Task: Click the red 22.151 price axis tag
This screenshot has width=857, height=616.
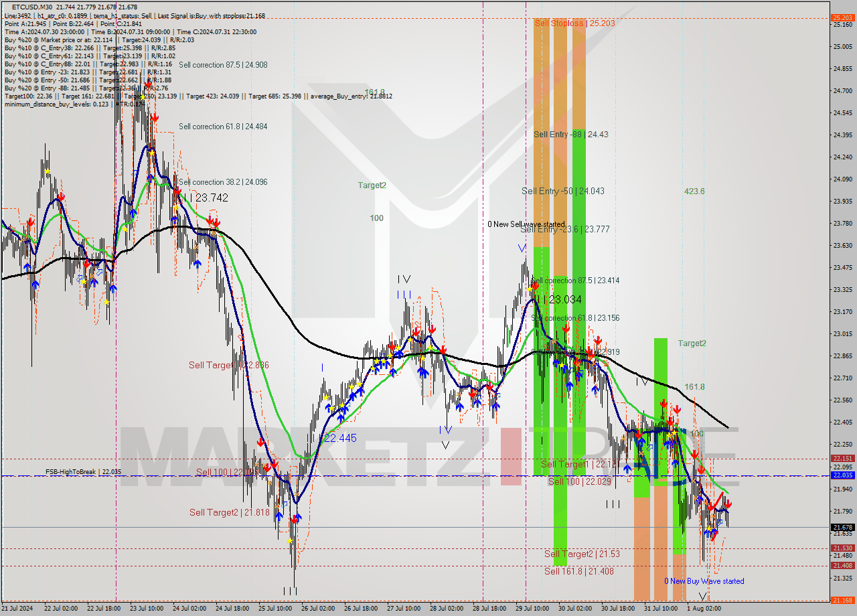Action: [x=842, y=459]
